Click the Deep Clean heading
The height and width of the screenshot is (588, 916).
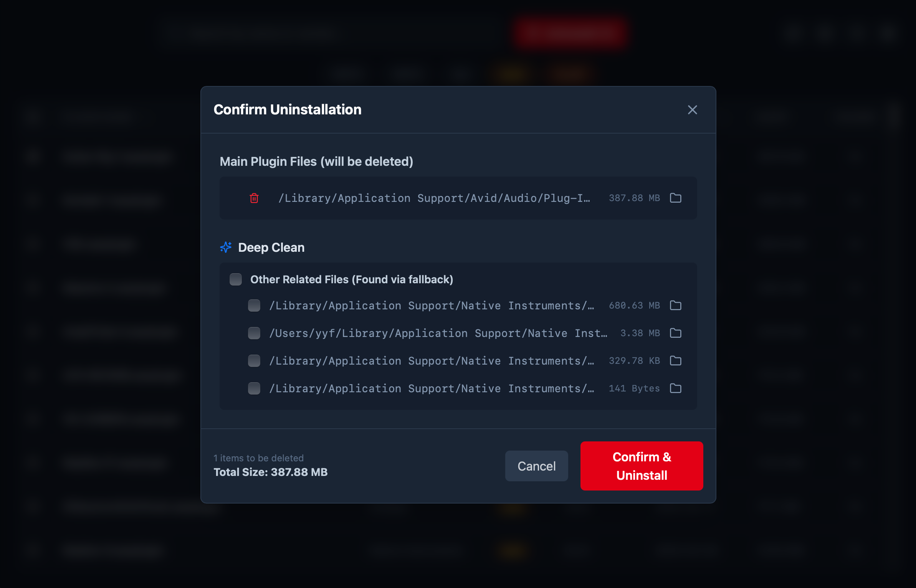pyautogui.click(x=271, y=248)
